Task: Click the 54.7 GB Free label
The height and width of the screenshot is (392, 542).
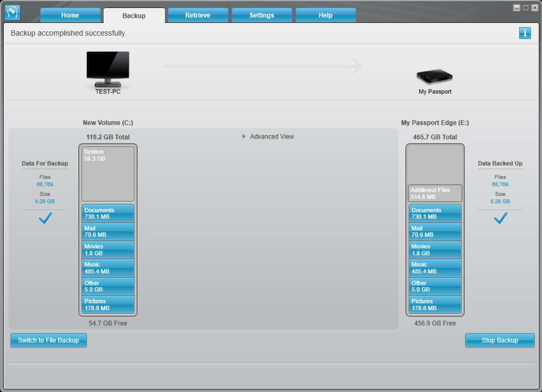Action: (x=108, y=323)
